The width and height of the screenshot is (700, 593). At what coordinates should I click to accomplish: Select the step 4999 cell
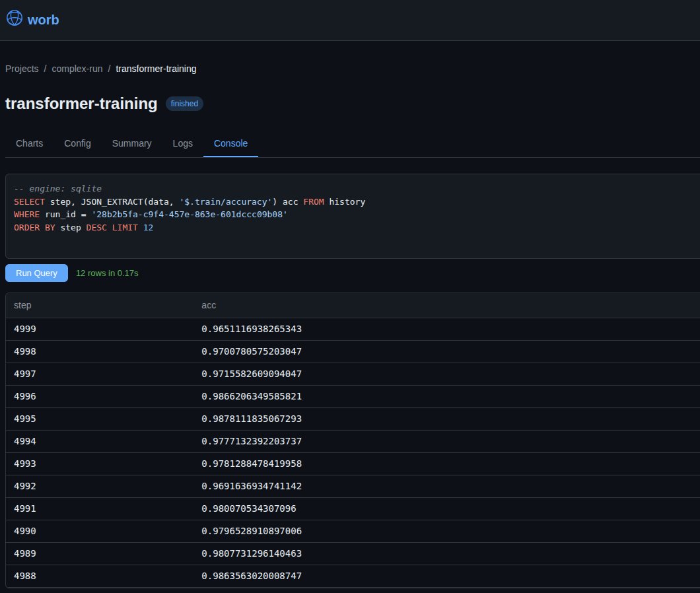coord(25,329)
